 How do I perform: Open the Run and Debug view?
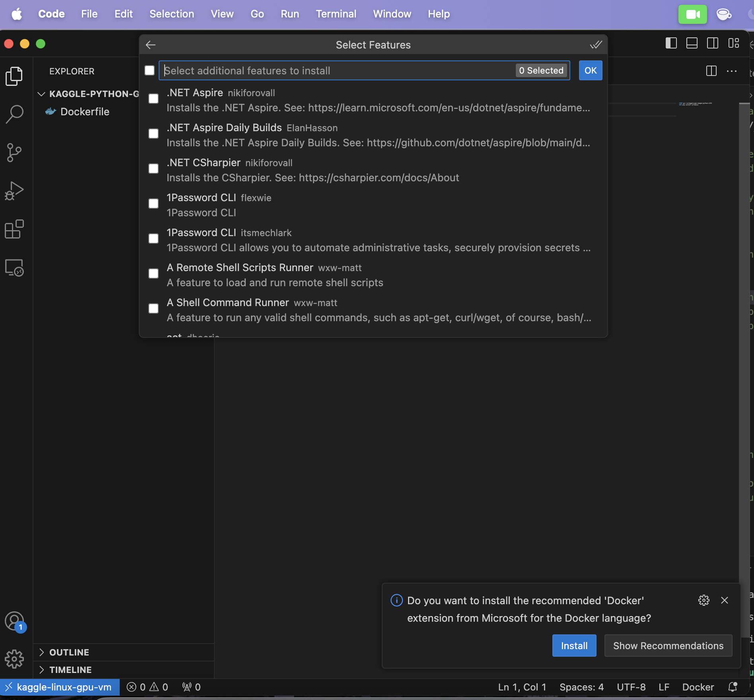pos(14,191)
